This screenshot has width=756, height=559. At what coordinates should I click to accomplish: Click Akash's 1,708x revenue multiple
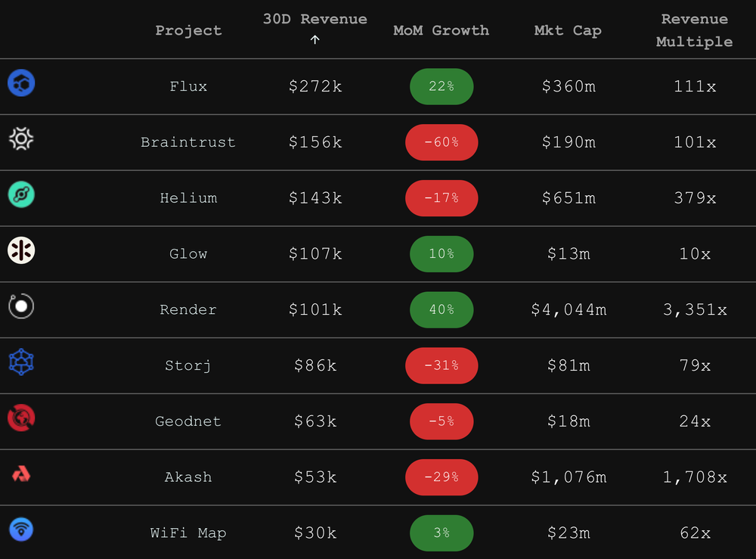(695, 477)
